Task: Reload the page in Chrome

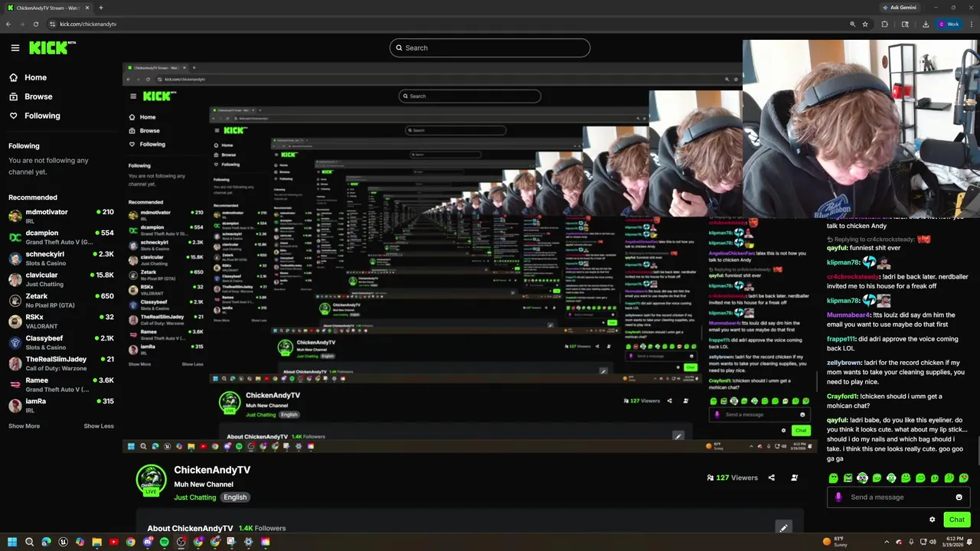Action: [36, 24]
